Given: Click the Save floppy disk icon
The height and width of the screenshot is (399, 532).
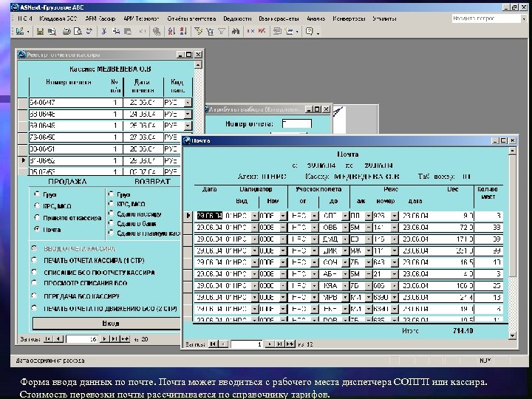Looking at the screenshot, I should point(40,32).
